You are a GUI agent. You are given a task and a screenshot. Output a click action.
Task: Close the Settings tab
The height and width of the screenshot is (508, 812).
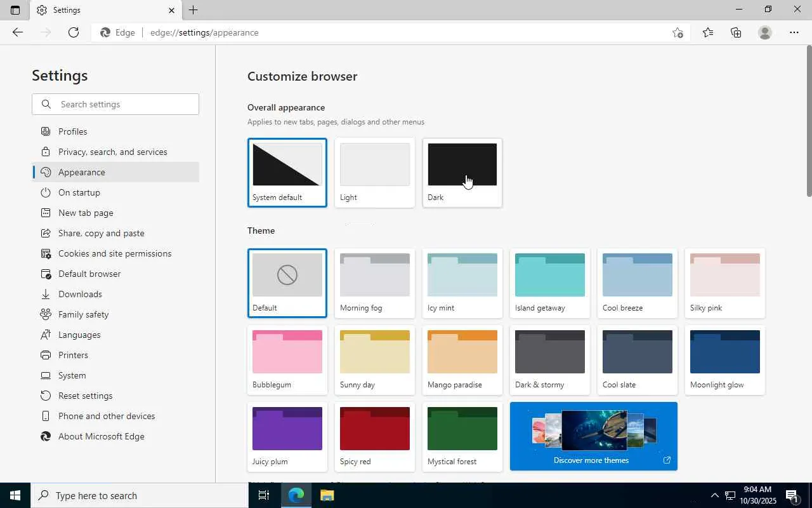click(x=171, y=10)
